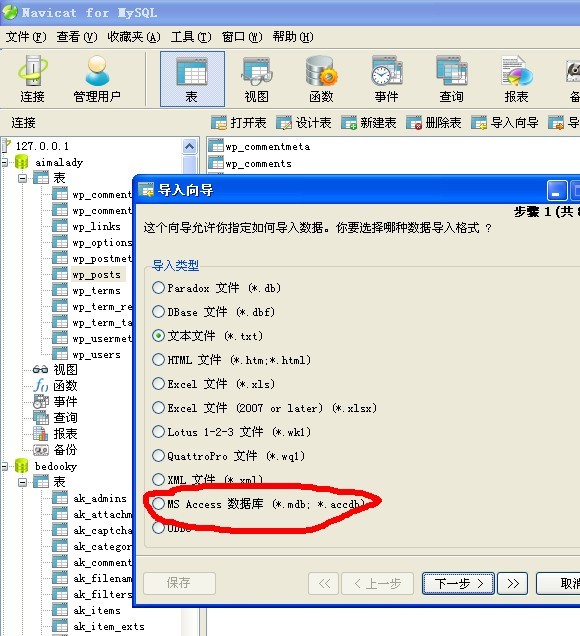The height and width of the screenshot is (636, 580).
Task: Open the 事件 events toolbar button
Action: (387, 79)
